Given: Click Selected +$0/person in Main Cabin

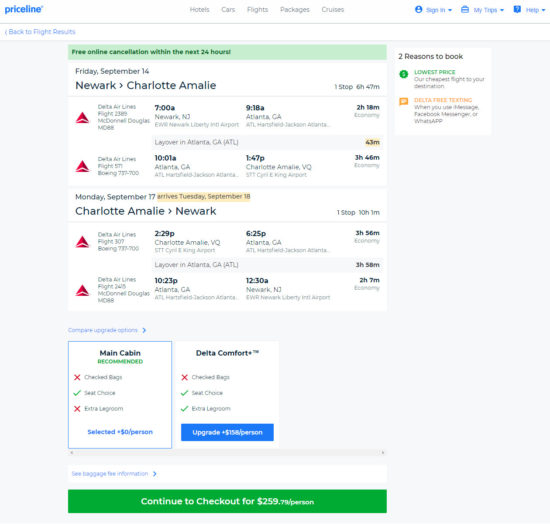Looking at the screenshot, I should click(120, 432).
